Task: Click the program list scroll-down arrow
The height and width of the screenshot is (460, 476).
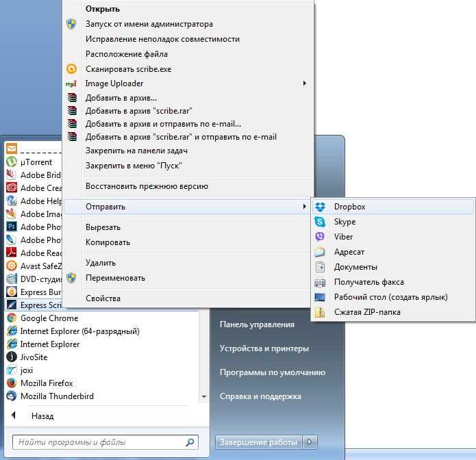Action: (x=204, y=396)
